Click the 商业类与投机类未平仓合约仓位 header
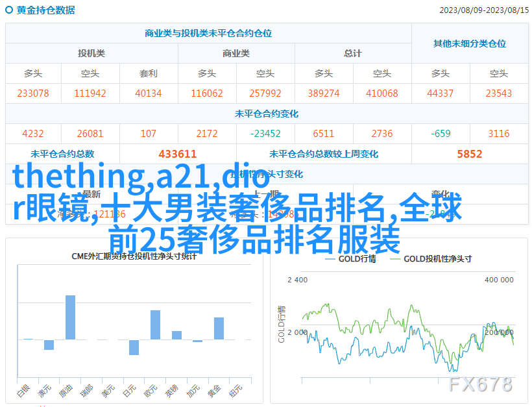 [208, 33]
